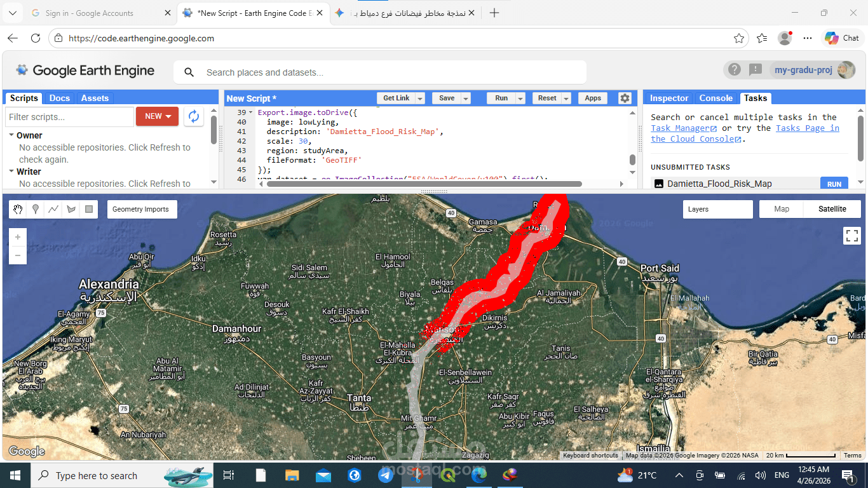Switch to the Console tab

click(x=716, y=98)
